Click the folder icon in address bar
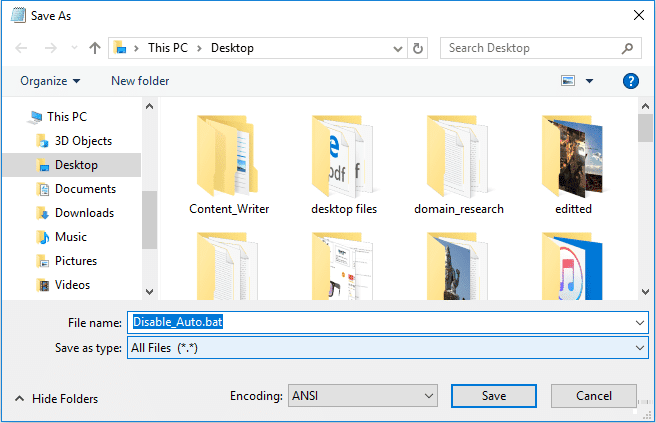Screen dimensions: 656x423 click(120, 48)
